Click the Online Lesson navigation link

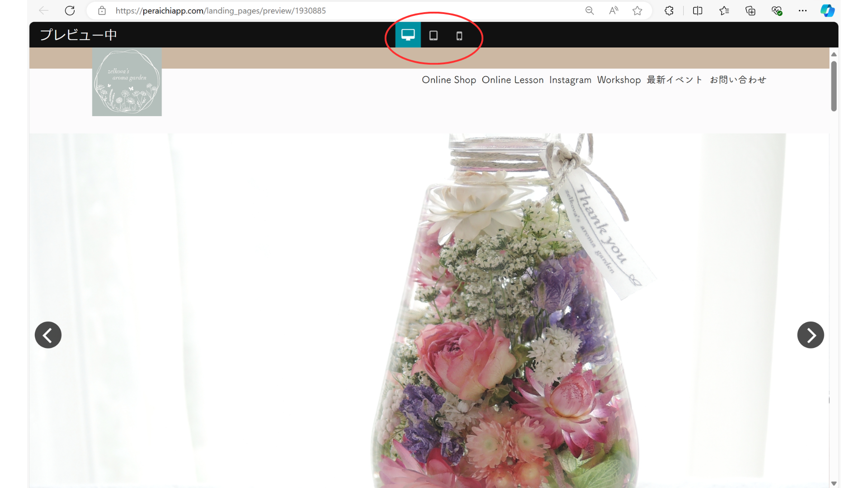tap(513, 79)
